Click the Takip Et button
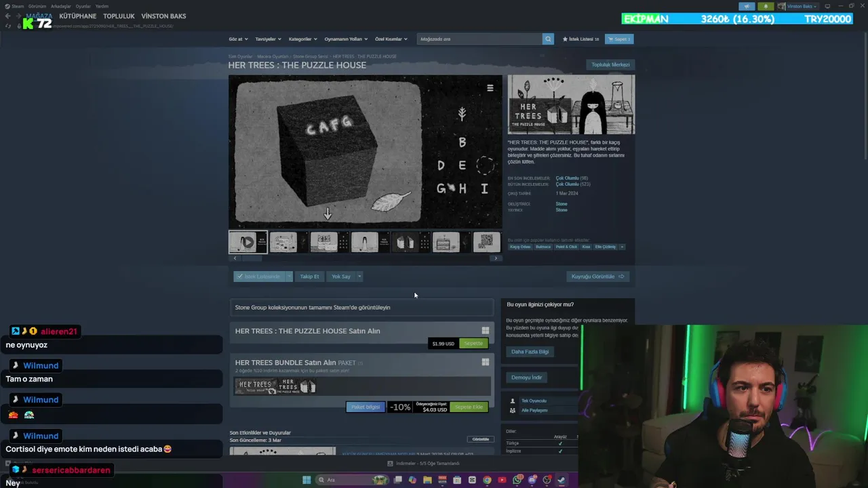Viewport: 868px width, 488px height. click(x=309, y=277)
